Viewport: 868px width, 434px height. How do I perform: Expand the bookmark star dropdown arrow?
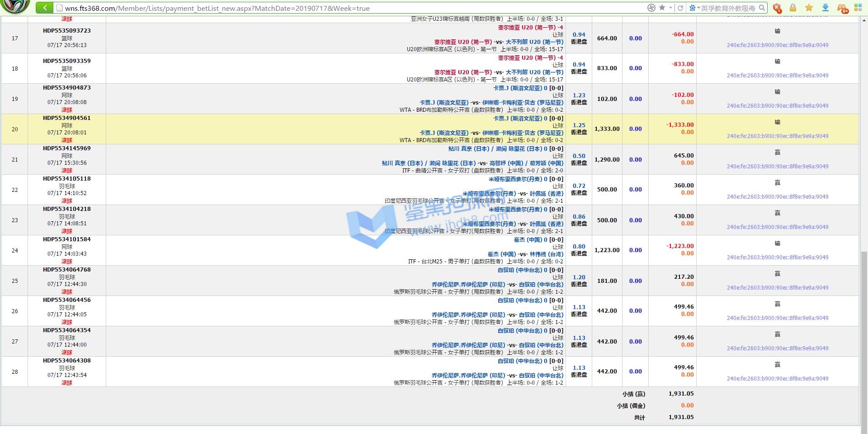pyautogui.click(x=670, y=8)
